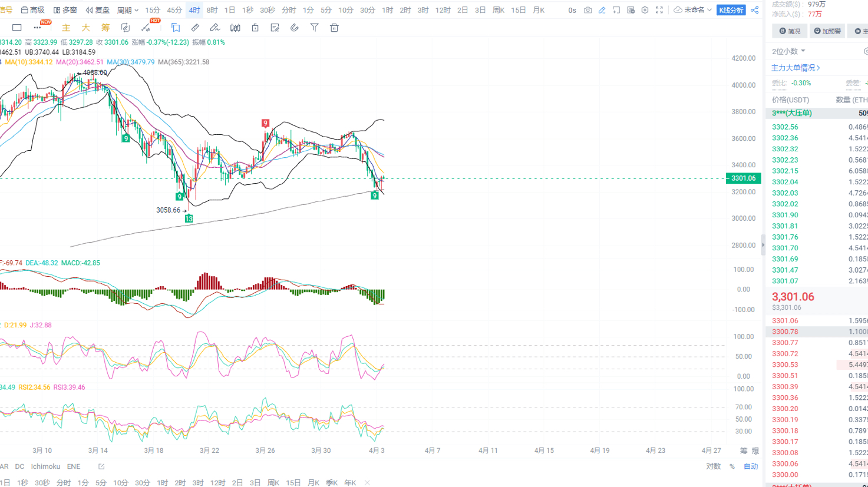Open chart settings hexagon icon
Image resolution: width=868 pixels, height=487 pixels.
coord(645,10)
